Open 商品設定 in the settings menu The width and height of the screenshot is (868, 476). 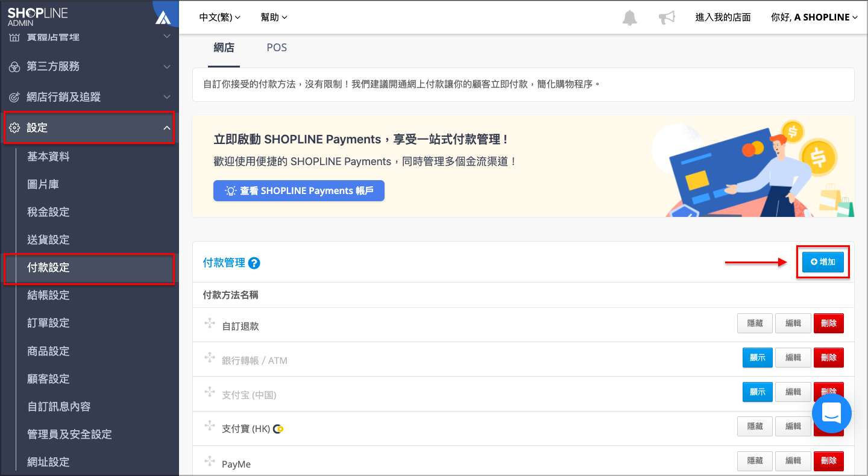[48, 351]
